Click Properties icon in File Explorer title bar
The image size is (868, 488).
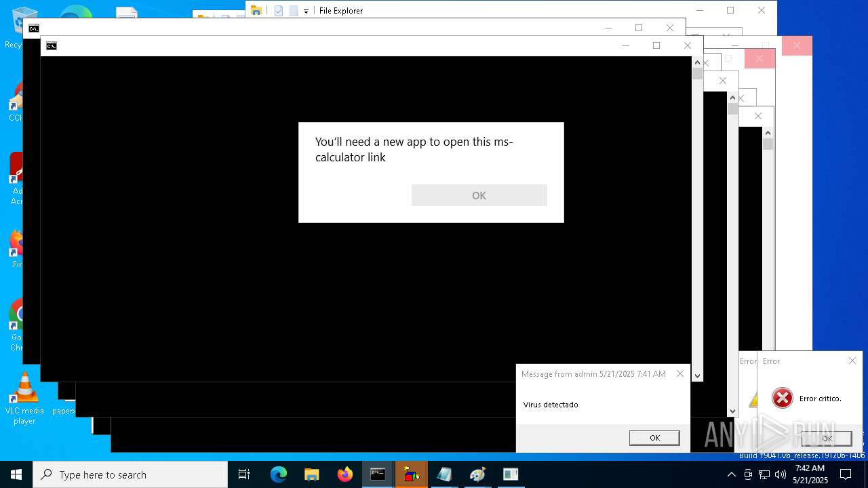[279, 11]
